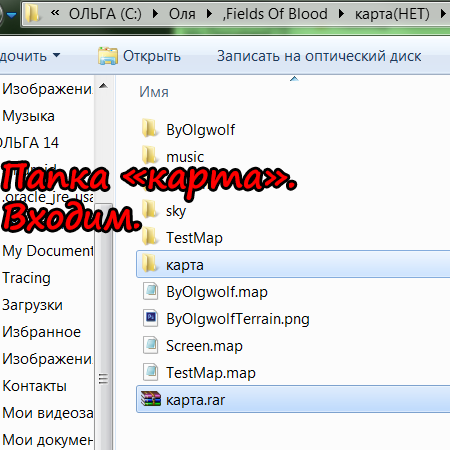Select My Documents in navigation pane
The height and width of the screenshot is (450, 450).
pyautogui.click(x=48, y=251)
